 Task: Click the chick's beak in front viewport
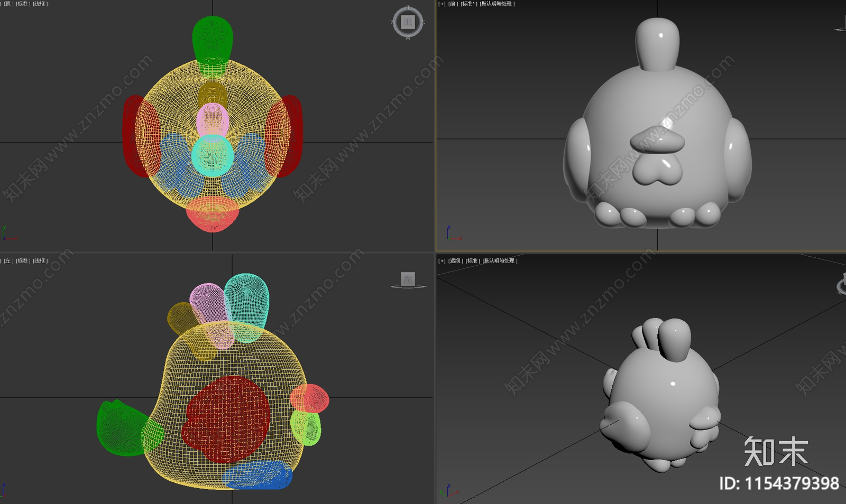(657, 140)
